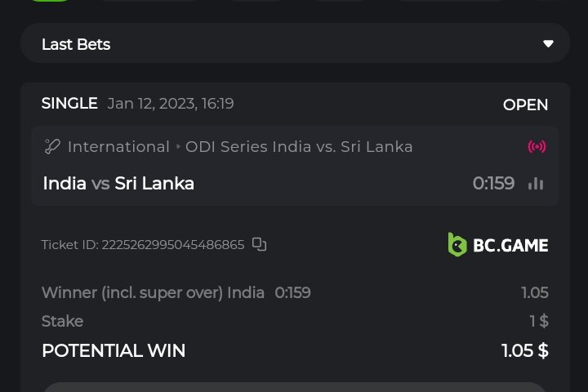Click the POTENTIAL WIN 1.05 $ amount
588x392 pixels.
click(524, 350)
